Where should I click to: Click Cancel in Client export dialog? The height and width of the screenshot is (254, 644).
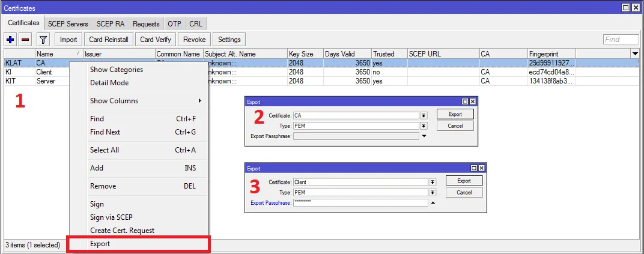click(x=464, y=192)
